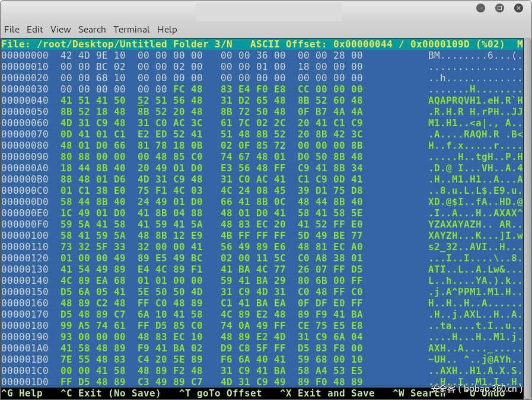Maximize the terminal window
Image resolution: width=532 pixels, height=400 pixels.
tap(499, 8)
